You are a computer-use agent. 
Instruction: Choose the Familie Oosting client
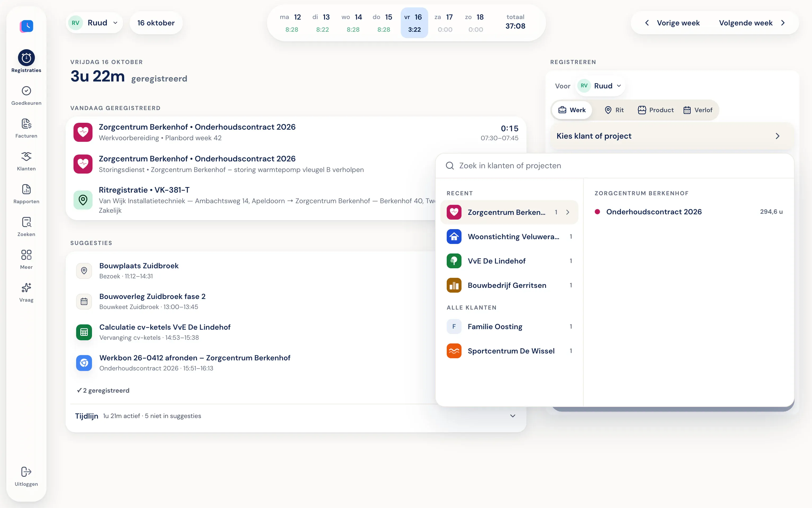point(509,326)
